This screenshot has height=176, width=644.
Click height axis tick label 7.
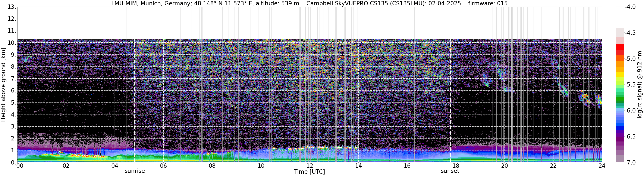click(x=13, y=79)
